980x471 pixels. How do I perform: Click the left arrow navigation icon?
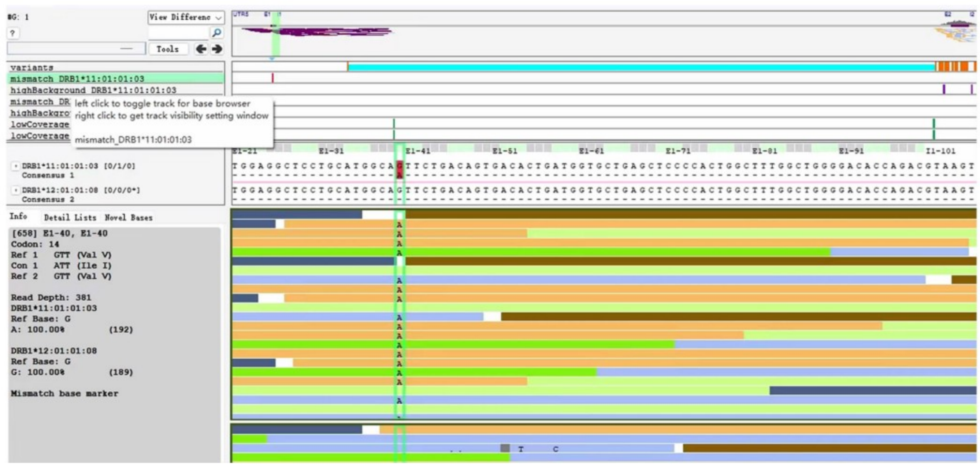[x=201, y=49]
